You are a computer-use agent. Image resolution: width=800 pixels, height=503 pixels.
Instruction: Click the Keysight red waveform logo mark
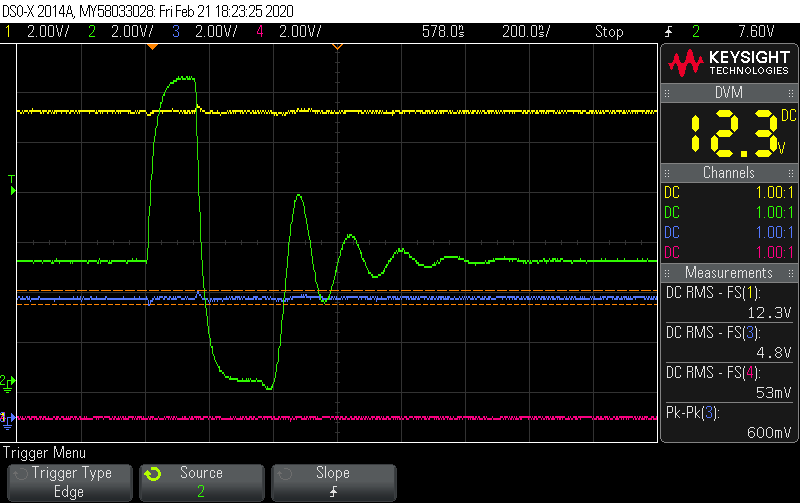[685, 63]
